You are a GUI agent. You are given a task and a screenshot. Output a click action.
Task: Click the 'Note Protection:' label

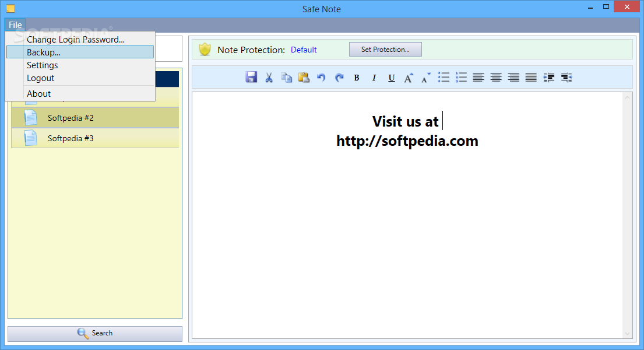point(251,50)
